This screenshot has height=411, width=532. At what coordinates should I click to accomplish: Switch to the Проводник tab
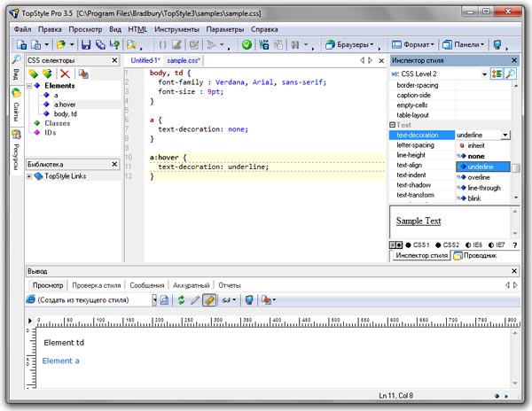[475, 255]
